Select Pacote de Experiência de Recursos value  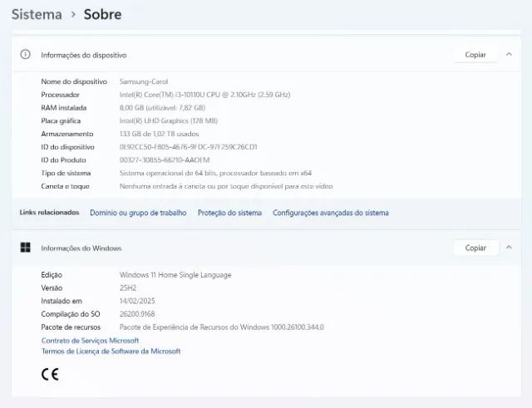pyautogui.click(x=222, y=327)
